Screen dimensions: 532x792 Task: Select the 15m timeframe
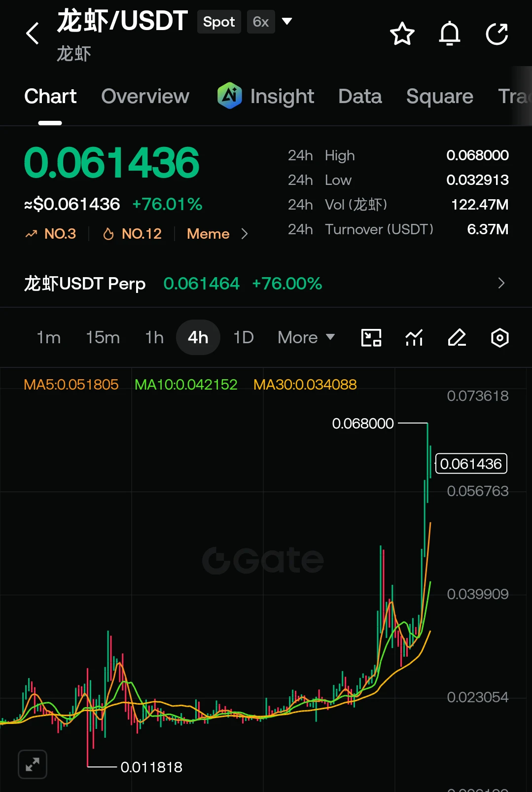point(103,337)
